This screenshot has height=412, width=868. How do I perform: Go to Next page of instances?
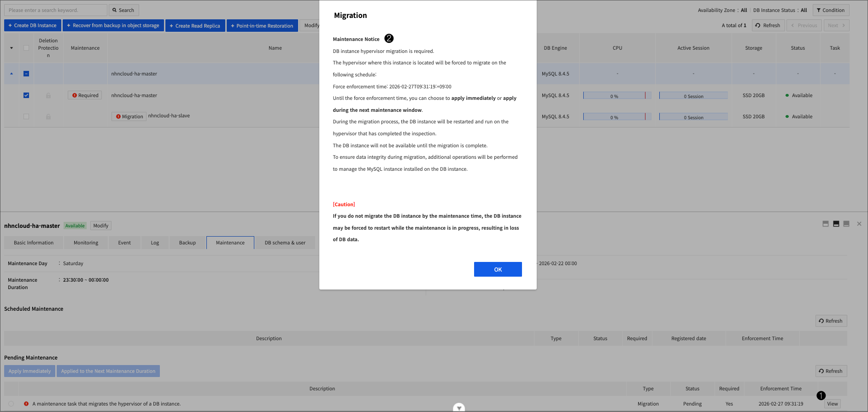[836, 25]
